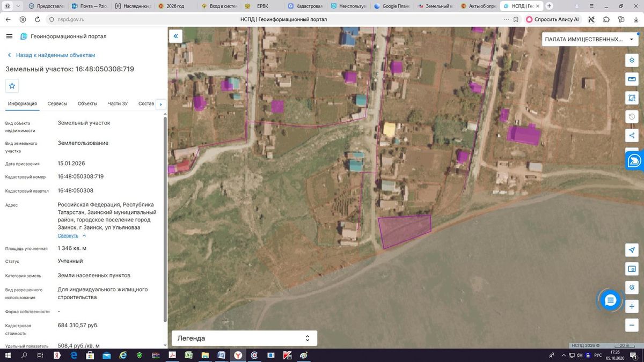Open the Информация tab
The height and width of the screenshot is (362, 644).
[23, 104]
